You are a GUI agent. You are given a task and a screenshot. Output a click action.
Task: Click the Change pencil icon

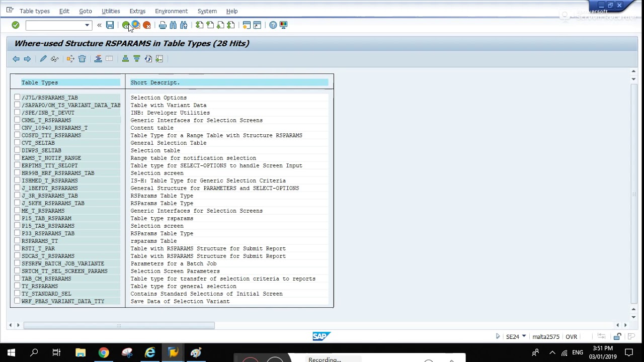[43, 59]
